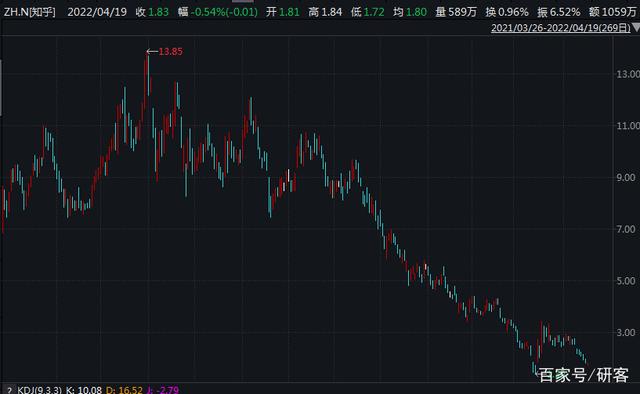Click the low price 1.72 value
640x394 pixels.
(x=374, y=12)
